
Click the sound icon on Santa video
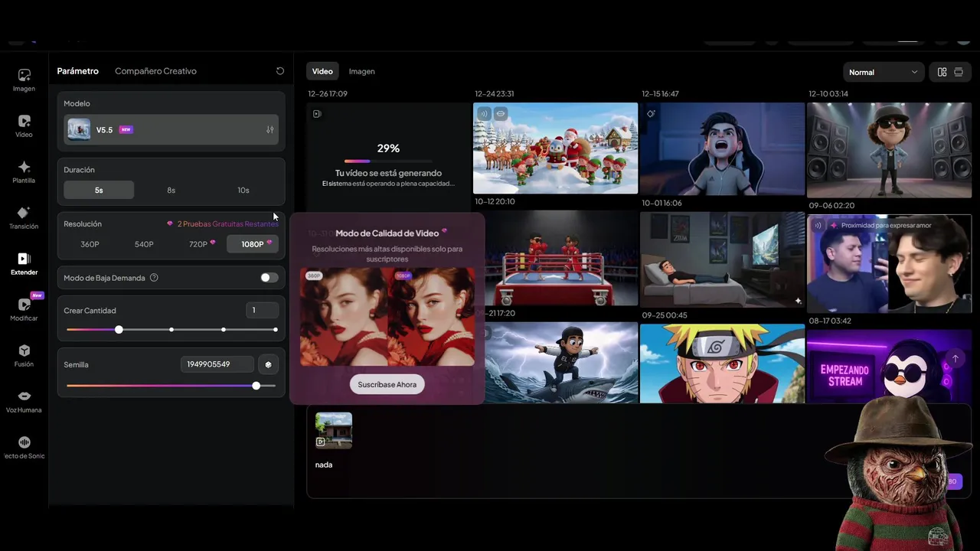point(484,114)
